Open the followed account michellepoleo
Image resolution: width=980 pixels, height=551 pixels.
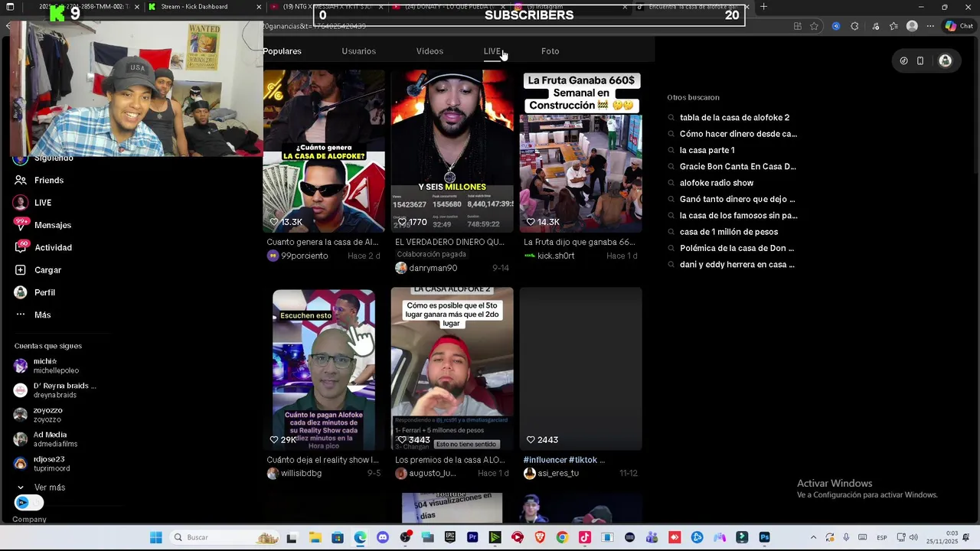(47, 366)
